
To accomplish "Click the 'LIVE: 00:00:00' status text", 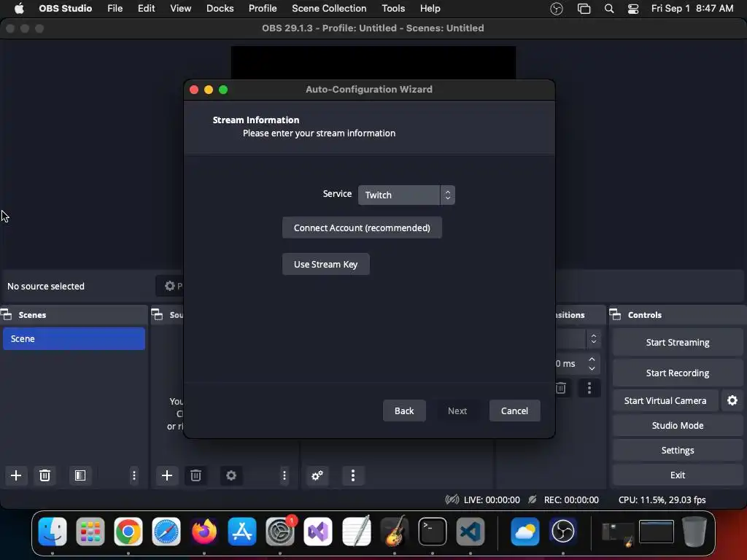I will tap(492, 500).
